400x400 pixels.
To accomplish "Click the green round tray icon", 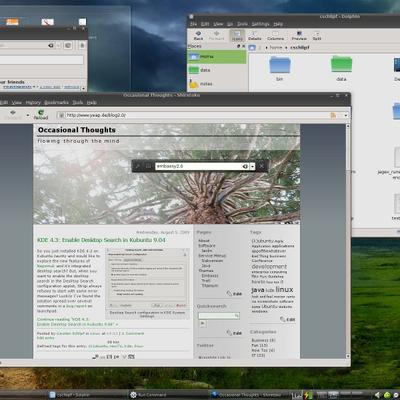I will pos(387,395).
